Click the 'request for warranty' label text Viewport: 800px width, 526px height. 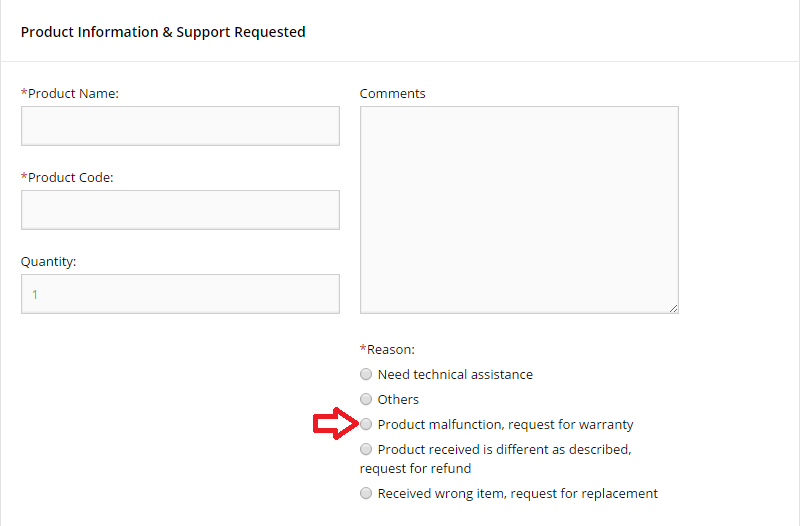[571, 424]
